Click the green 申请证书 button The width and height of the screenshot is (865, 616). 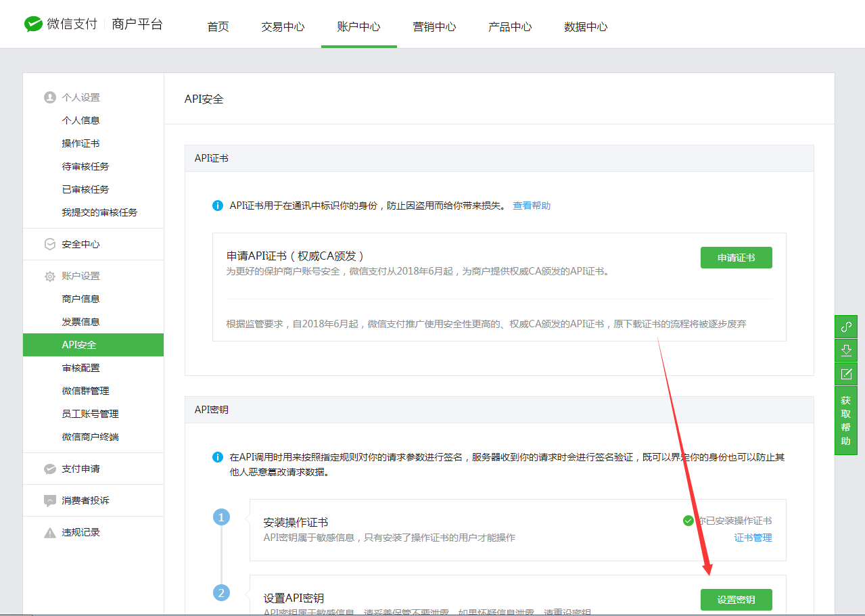tap(736, 258)
